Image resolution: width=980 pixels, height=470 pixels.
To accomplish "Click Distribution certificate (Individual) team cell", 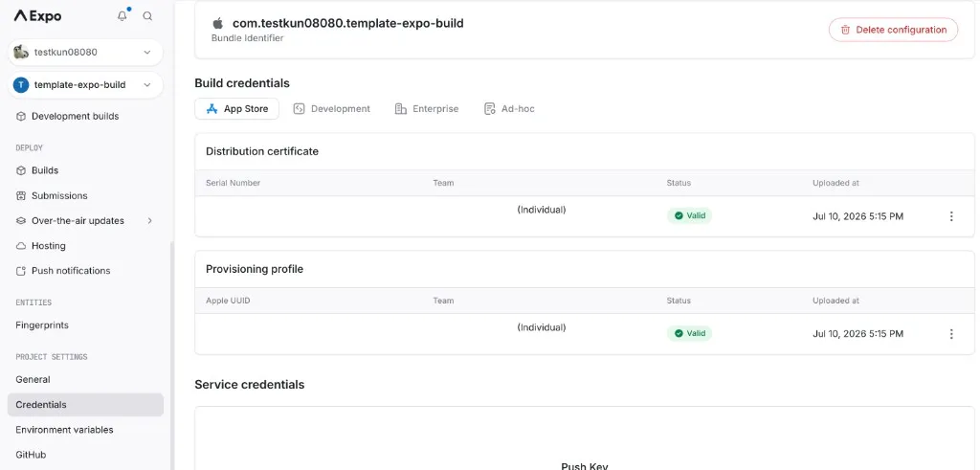I will coord(542,210).
